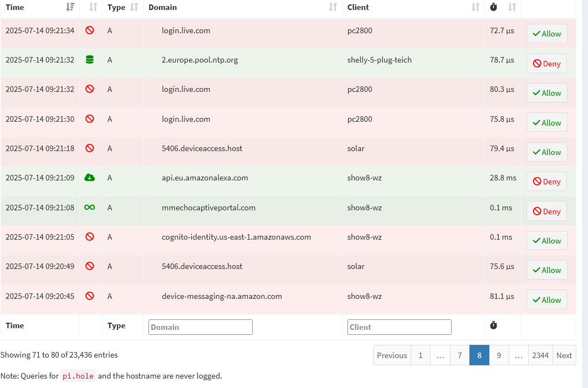This screenshot has width=588, height=388.
Task: Sort by the Type column arrows
Action: point(134,7)
